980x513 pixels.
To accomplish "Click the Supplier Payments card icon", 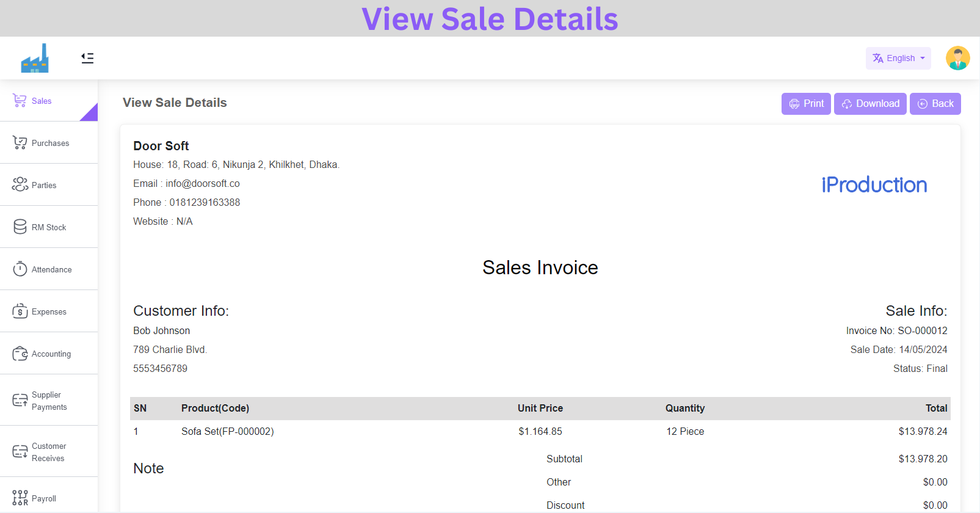I will click(x=20, y=401).
